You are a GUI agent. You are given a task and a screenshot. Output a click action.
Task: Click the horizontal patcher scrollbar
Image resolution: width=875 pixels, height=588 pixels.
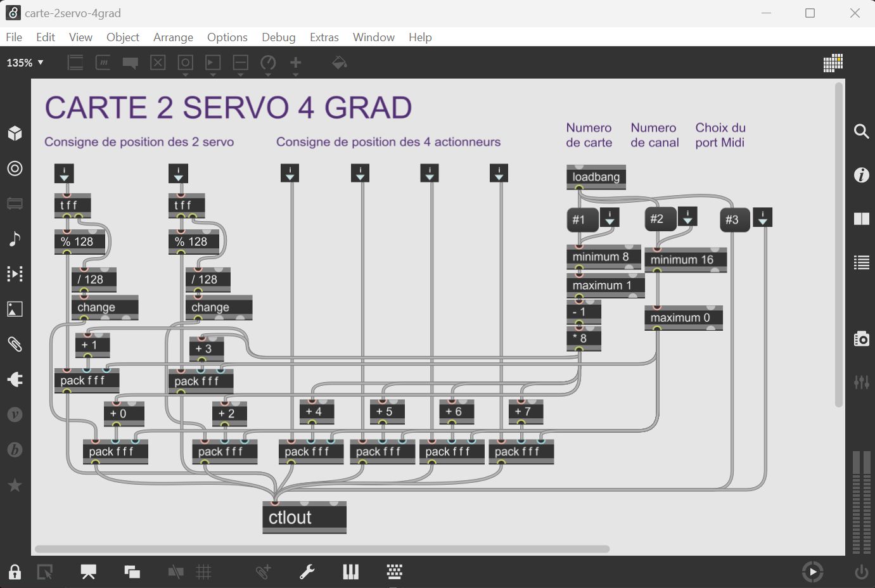[x=322, y=549]
